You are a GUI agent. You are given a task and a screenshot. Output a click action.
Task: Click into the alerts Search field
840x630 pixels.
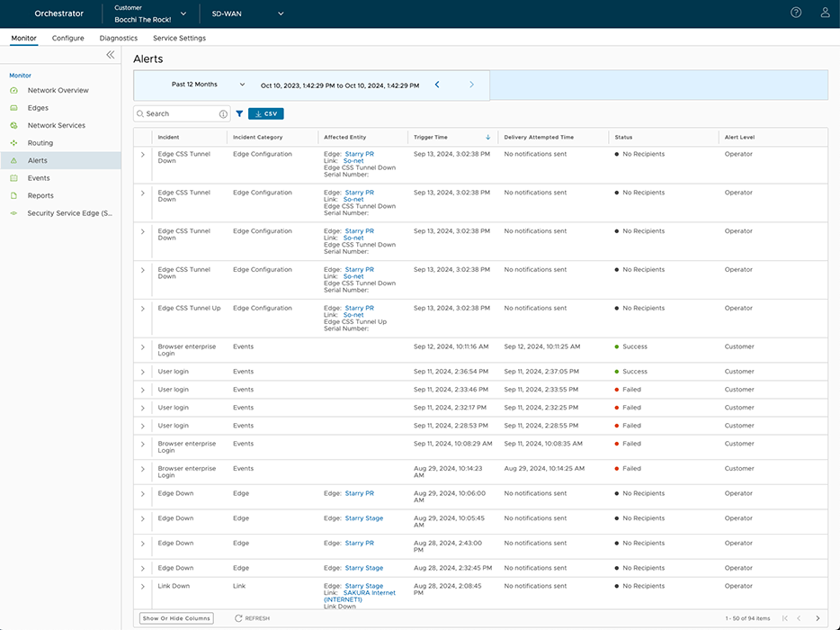(x=180, y=114)
